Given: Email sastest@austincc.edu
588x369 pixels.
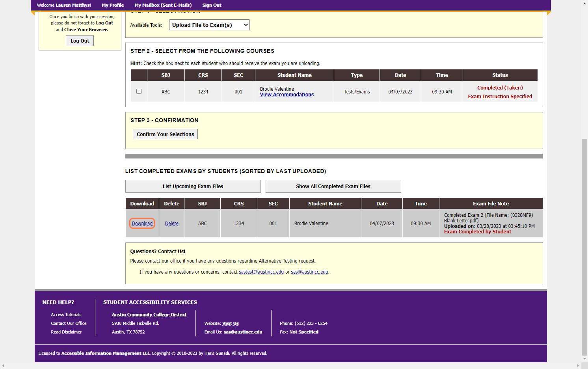Looking at the screenshot, I should pyautogui.click(x=261, y=272).
